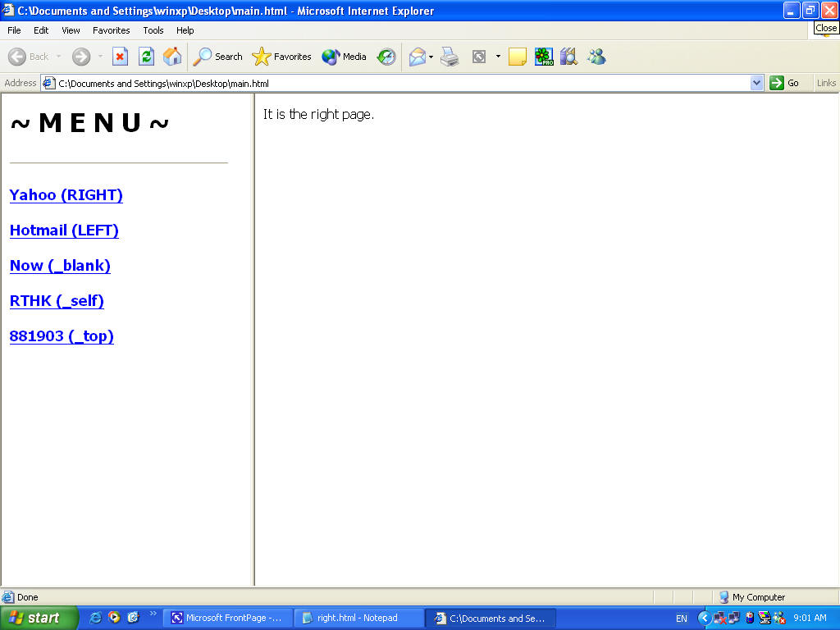This screenshot has width=840, height=630.
Task: Click the Done status bar text
Action: tap(27, 597)
